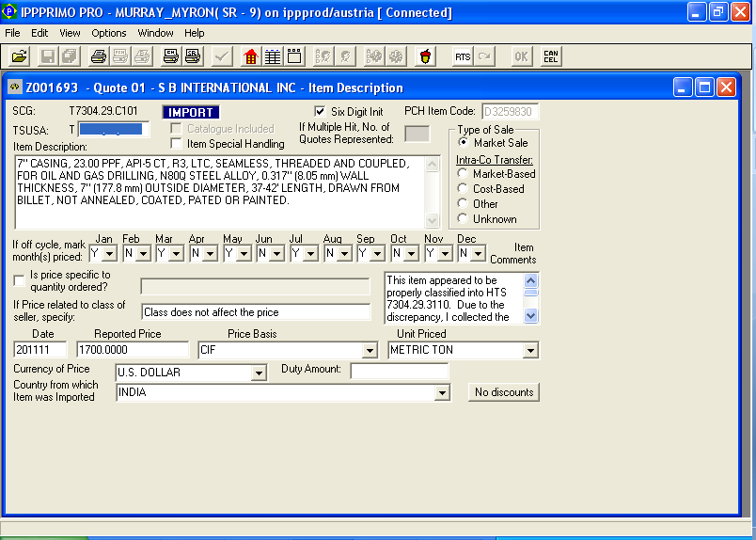The height and width of the screenshot is (540, 756).
Task: Open the Unit Priced METRIC TON dropdown
Action: click(530, 351)
